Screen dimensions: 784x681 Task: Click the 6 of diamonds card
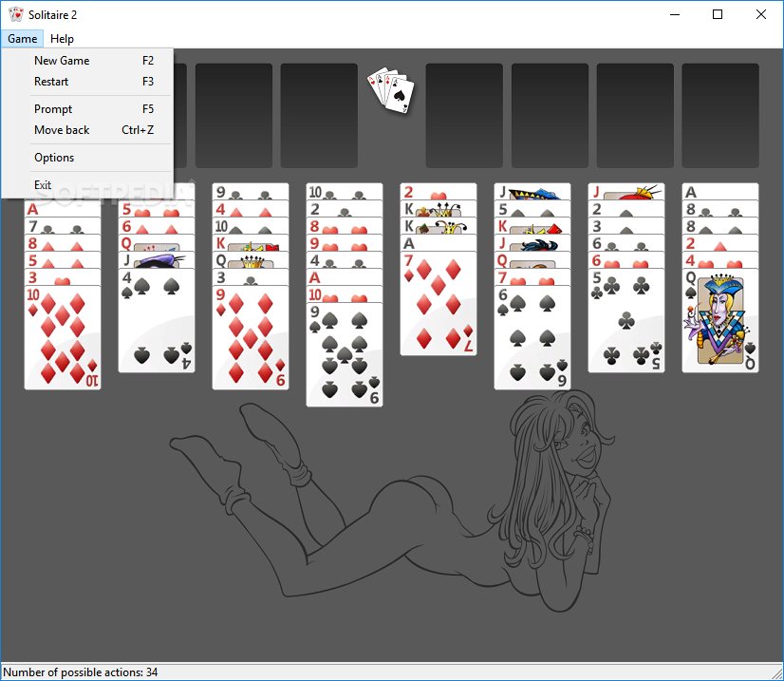coord(157,226)
